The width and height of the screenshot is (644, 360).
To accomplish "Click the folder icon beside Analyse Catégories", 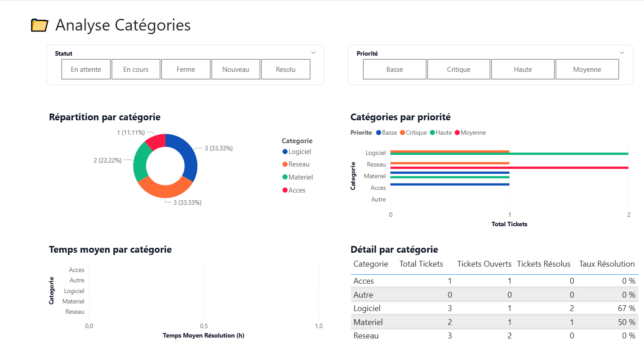I will click(39, 26).
